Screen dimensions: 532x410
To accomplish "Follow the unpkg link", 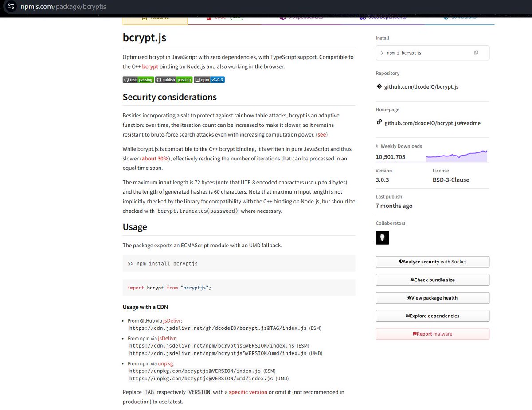I will pos(166,363).
